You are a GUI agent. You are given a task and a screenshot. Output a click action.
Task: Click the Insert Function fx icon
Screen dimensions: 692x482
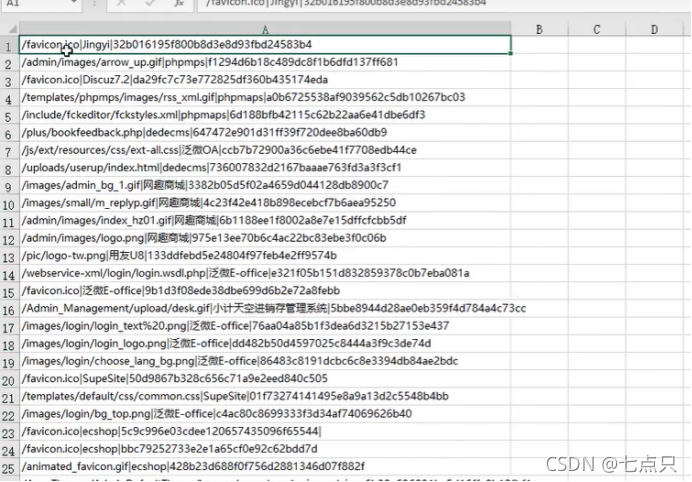coord(179,4)
